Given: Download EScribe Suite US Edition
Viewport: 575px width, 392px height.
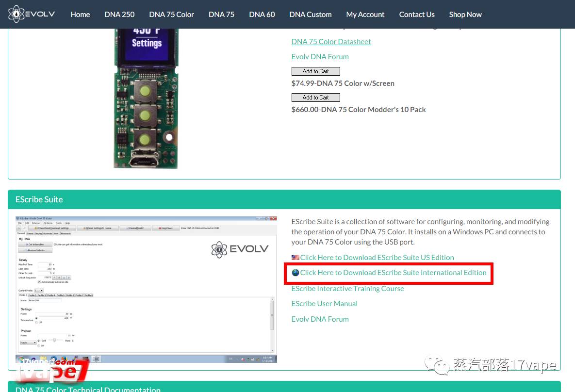Looking at the screenshot, I should [x=377, y=258].
